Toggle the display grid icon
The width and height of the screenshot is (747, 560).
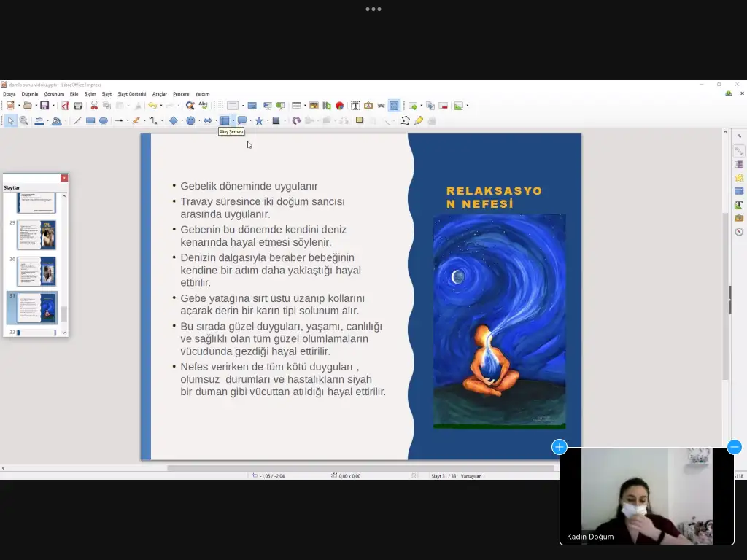tap(218, 106)
